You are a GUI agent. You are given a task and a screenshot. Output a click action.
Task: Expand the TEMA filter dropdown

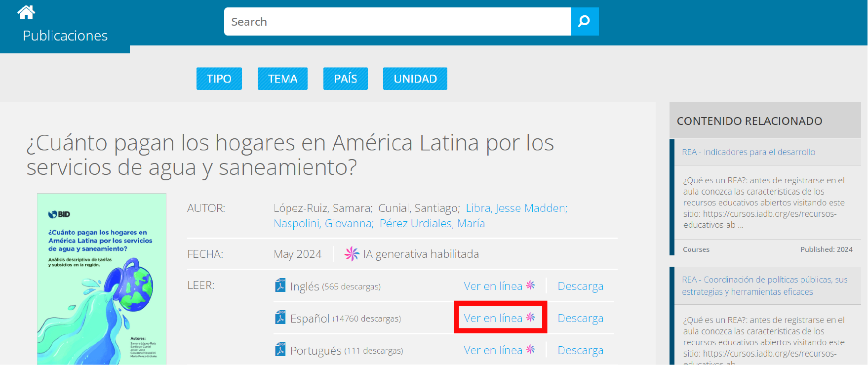point(282,79)
